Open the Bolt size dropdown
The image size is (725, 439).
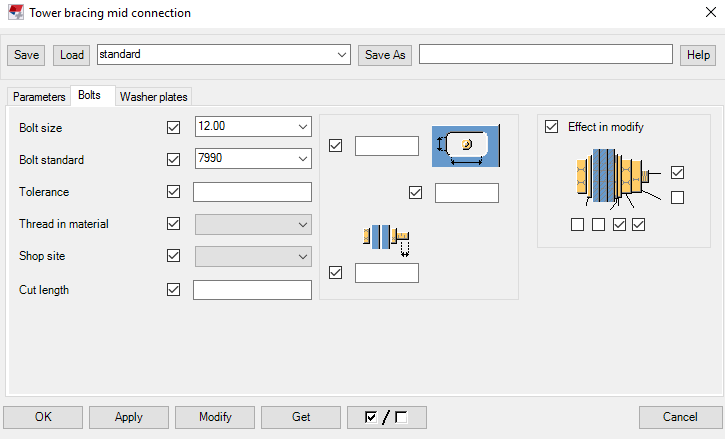pos(302,127)
